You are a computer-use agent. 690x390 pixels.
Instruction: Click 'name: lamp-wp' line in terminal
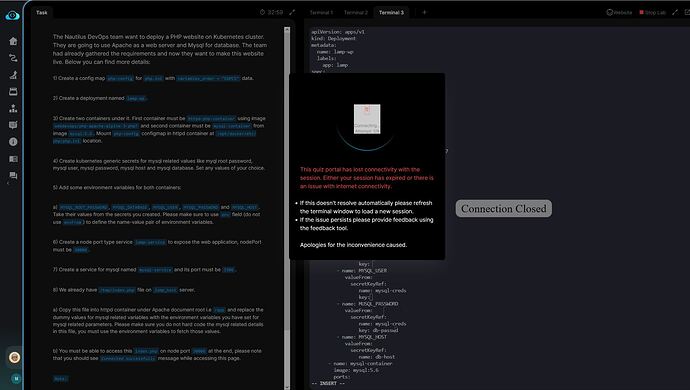pos(335,52)
